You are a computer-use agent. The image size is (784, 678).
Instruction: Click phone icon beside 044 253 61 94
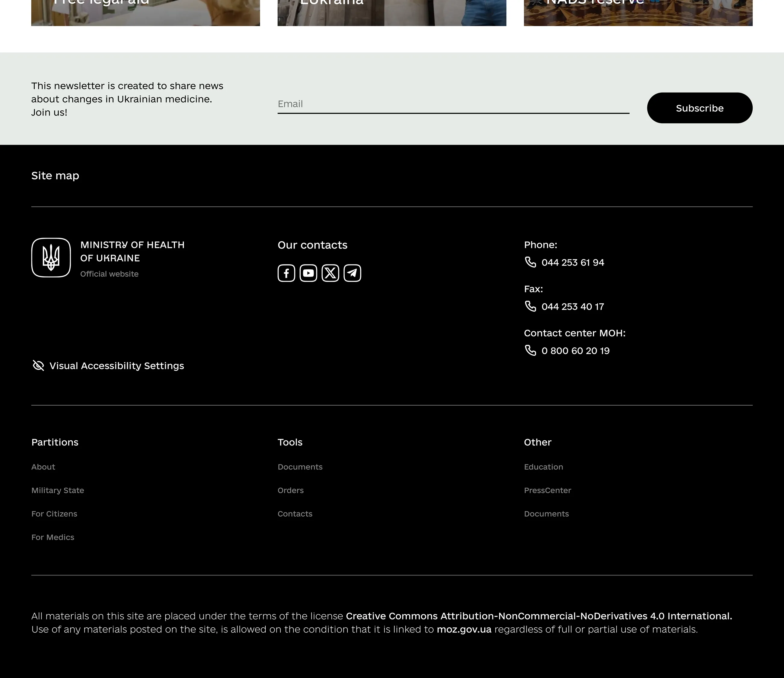click(x=530, y=262)
